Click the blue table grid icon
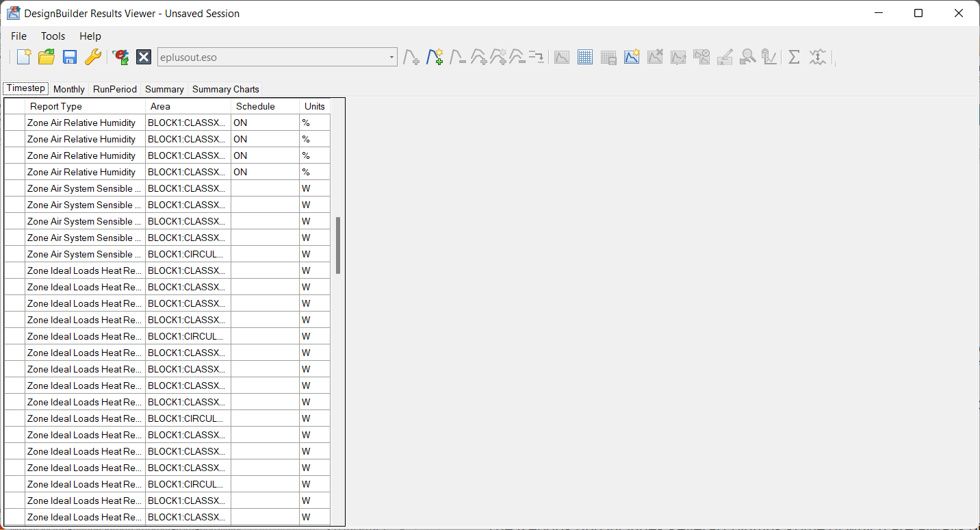The width and height of the screenshot is (980, 530). [585, 57]
